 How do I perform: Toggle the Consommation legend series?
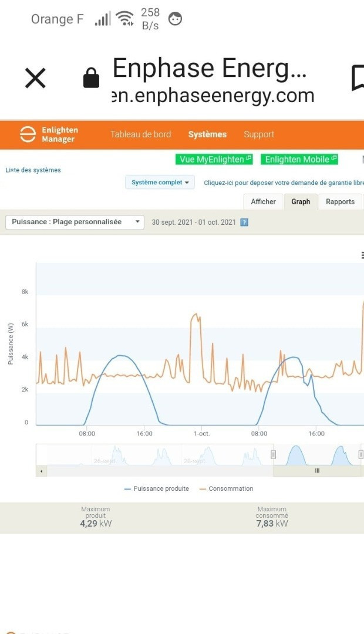pyautogui.click(x=227, y=488)
